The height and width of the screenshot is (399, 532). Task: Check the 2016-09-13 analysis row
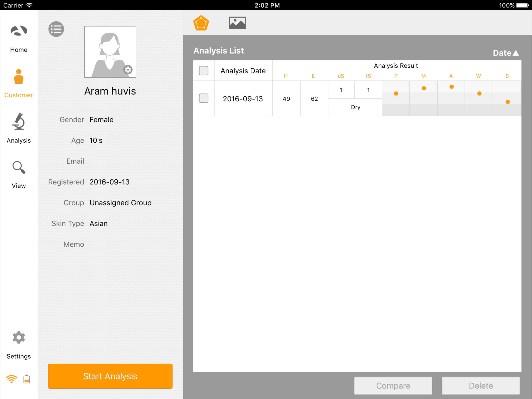pos(203,98)
